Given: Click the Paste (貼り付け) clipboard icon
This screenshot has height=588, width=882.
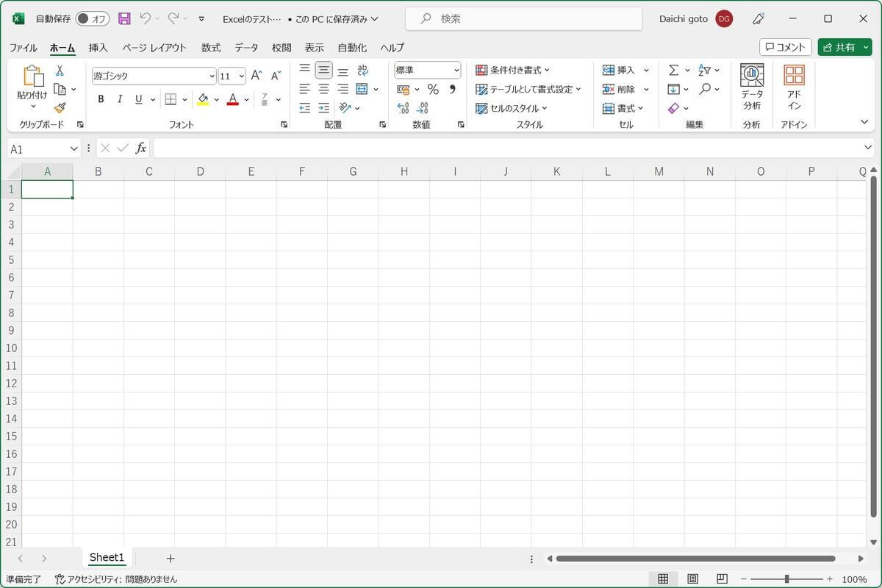Looking at the screenshot, I should [x=33, y=76].
